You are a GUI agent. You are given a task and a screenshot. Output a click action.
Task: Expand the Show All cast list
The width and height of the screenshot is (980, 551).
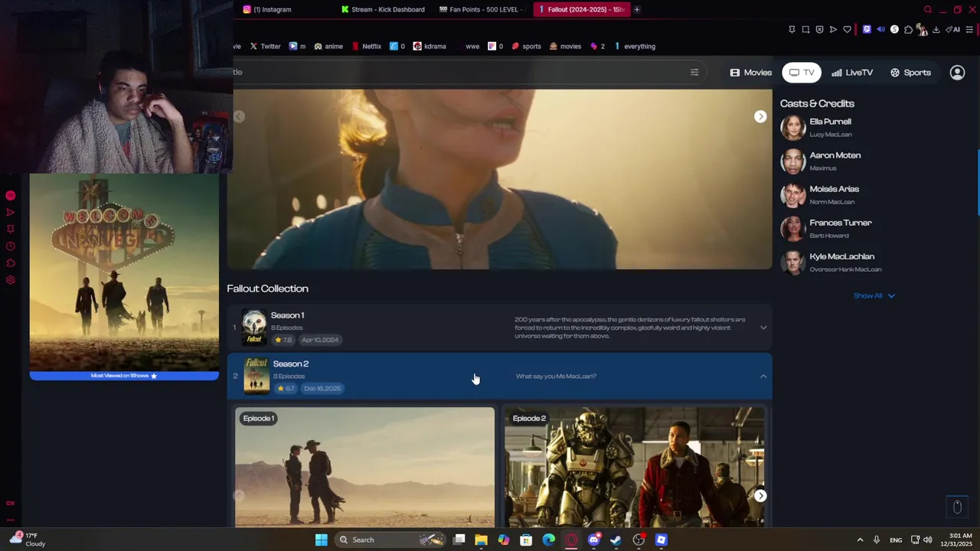click(x=874, y=295)
